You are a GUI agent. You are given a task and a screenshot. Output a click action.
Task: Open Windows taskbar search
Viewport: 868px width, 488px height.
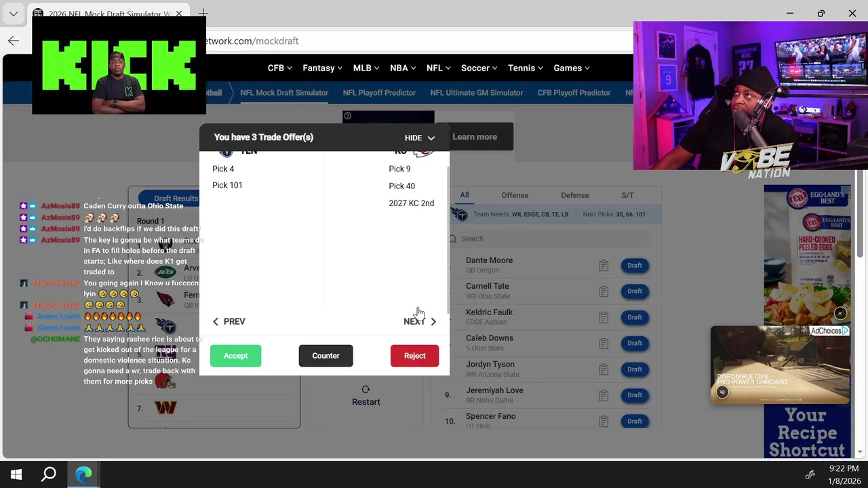[x=49, y=474]
